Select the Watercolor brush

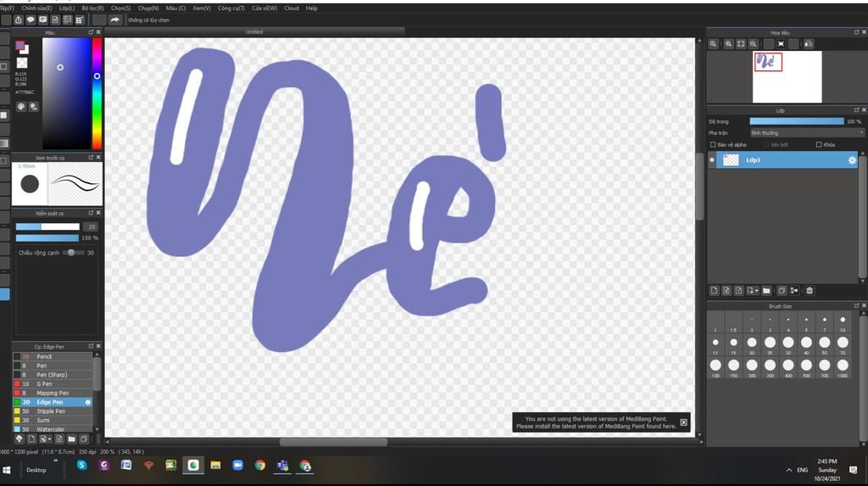coord(53,429)
